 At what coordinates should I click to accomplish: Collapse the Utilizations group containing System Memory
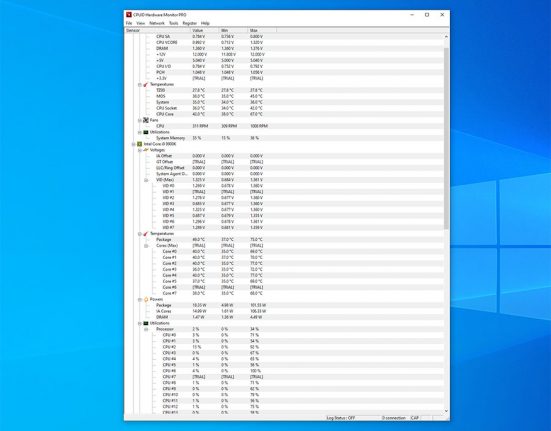coord(140,132)
